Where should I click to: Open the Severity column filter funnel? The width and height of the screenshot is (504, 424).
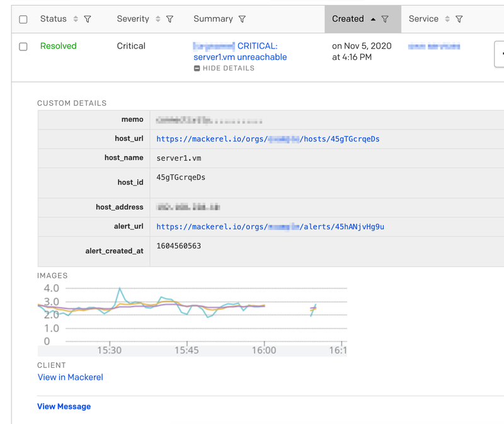[169, 20]
